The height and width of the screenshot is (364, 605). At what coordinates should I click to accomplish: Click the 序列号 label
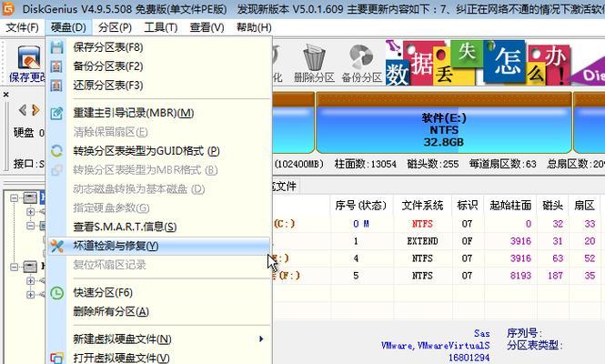pos(524,333)
